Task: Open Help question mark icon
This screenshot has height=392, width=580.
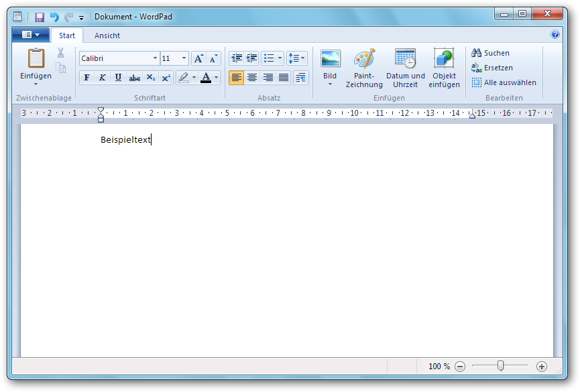Action: tap(555, 34)
